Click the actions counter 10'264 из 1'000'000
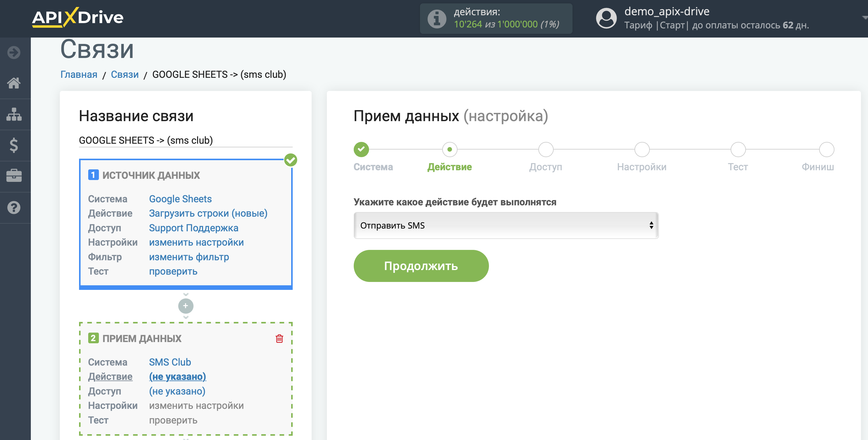 tap(506, 24)
